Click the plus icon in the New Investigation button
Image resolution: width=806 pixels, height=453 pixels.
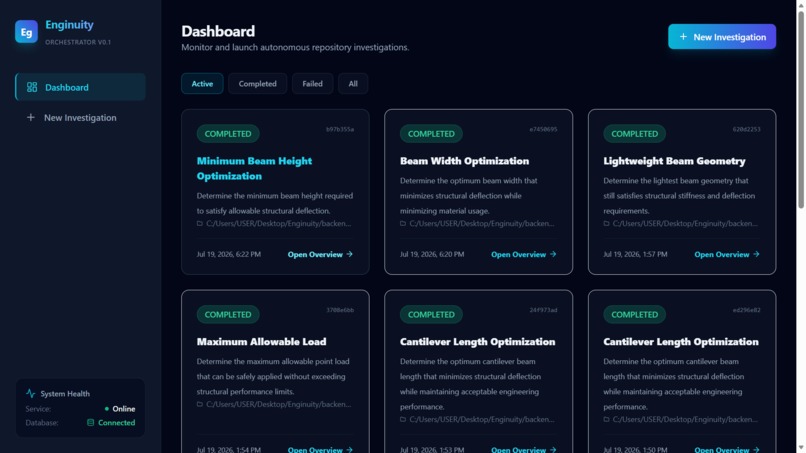click(683, 37)
